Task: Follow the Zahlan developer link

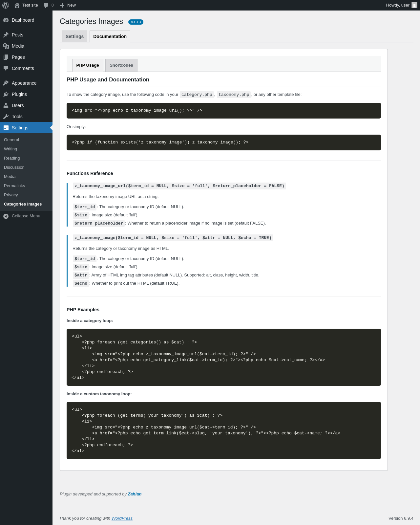Action: click(135, 494)
